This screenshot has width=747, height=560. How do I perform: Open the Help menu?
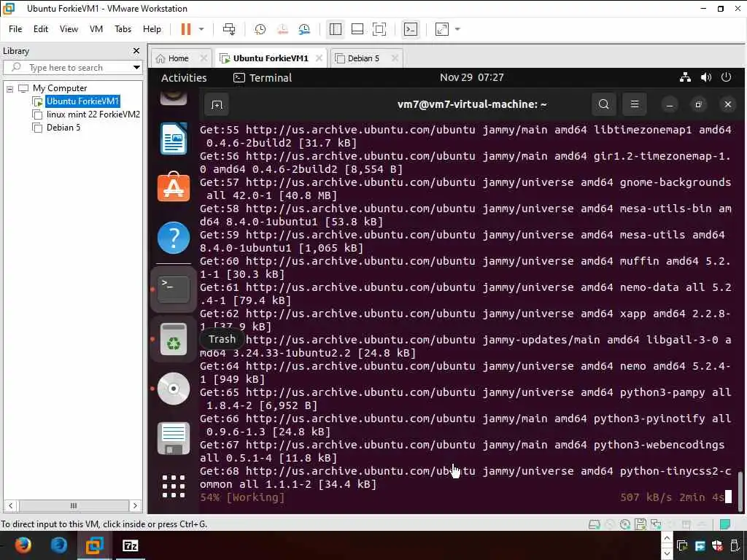(x=152, y=29)
